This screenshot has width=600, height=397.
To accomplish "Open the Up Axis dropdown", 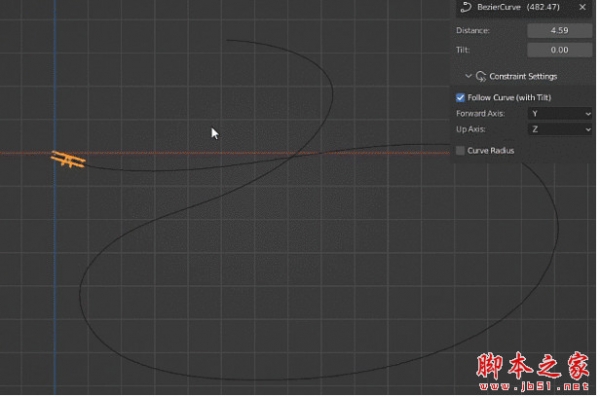I will [559, 129].
